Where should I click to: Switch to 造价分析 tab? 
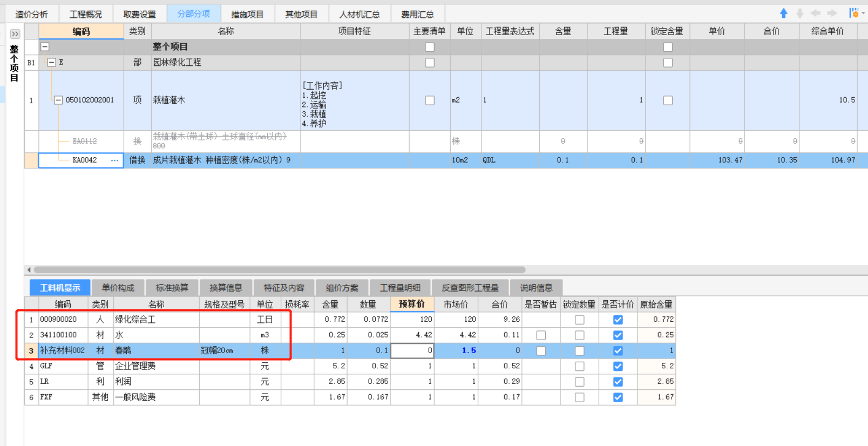point(31,14)
